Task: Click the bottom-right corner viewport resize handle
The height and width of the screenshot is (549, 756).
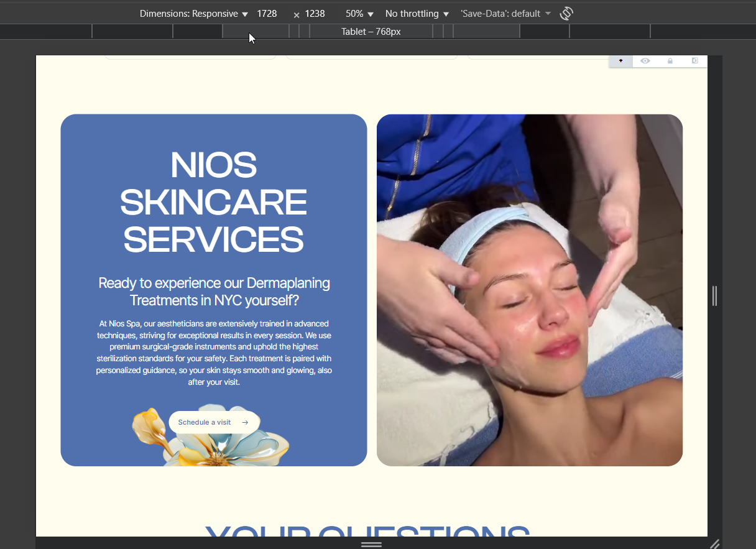Action: tap(715, 543)
